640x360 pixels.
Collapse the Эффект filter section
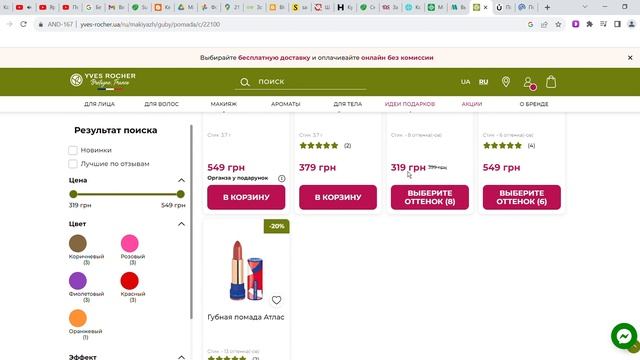coord(181,357)
